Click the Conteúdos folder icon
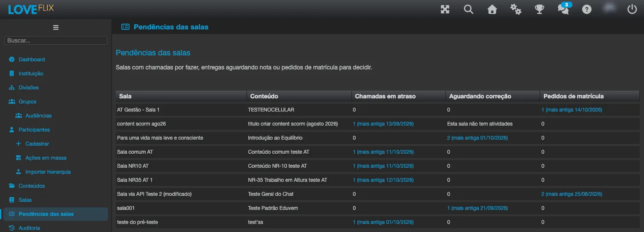This screenshot has height=232, width=644. pyautogui.click(x=12, y=186)
